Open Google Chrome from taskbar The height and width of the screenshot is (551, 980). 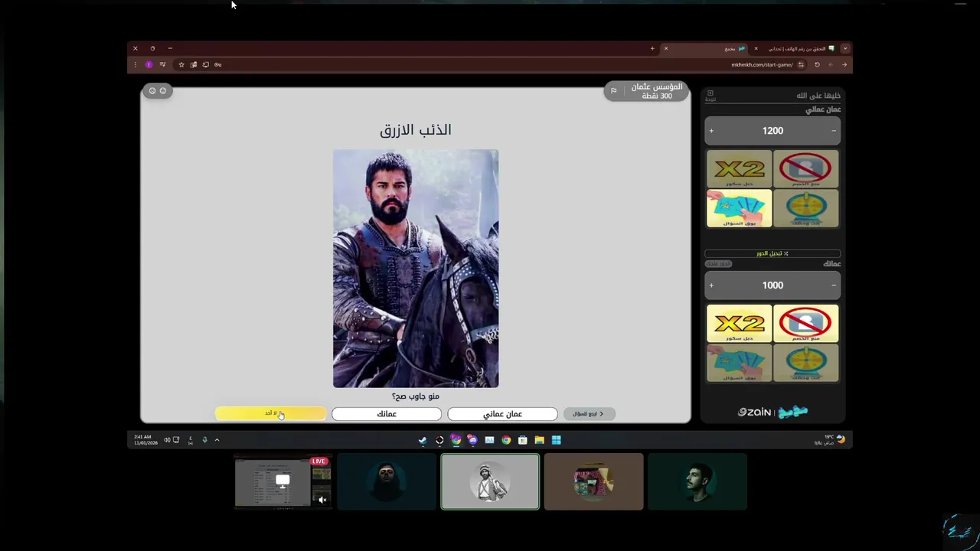(x=506, y=440)
